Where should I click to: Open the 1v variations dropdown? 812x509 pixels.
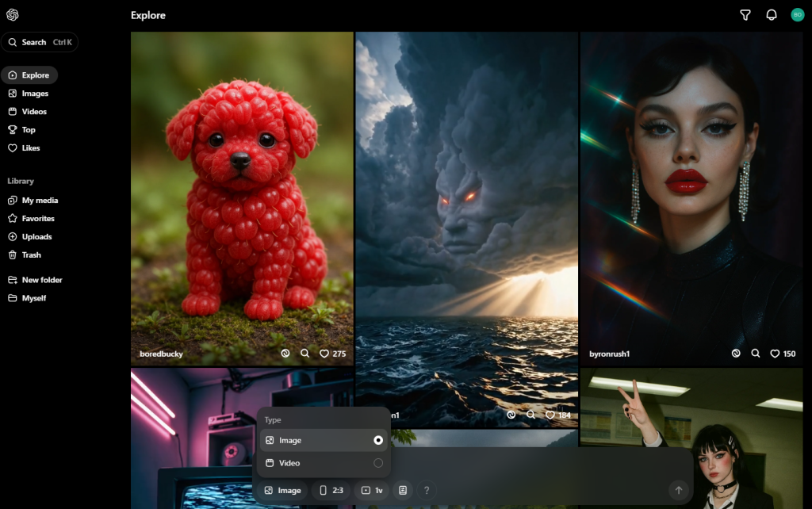372,491
